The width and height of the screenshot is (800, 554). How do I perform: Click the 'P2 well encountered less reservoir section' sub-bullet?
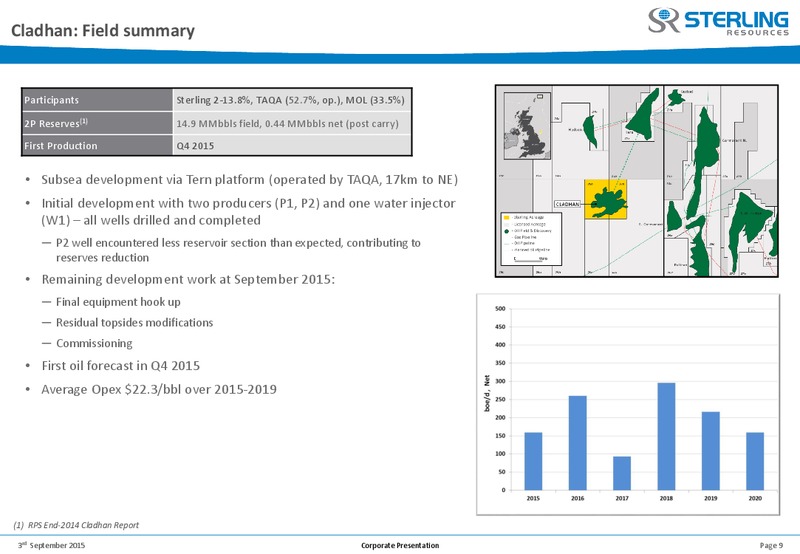(x=238, y=250)
